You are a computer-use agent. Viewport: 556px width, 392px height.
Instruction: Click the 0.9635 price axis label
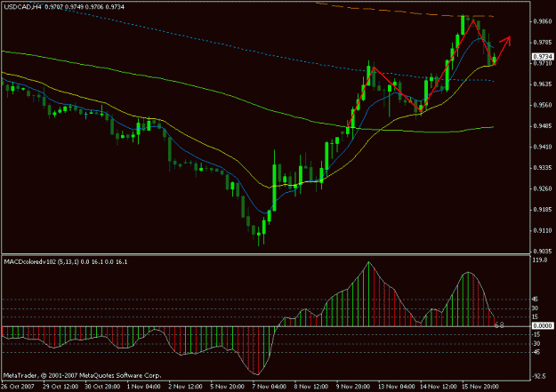(x=543, y=84)
